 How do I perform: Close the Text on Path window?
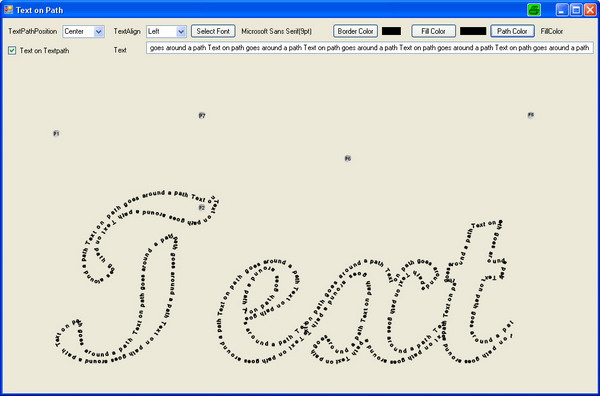coord(590,10)
